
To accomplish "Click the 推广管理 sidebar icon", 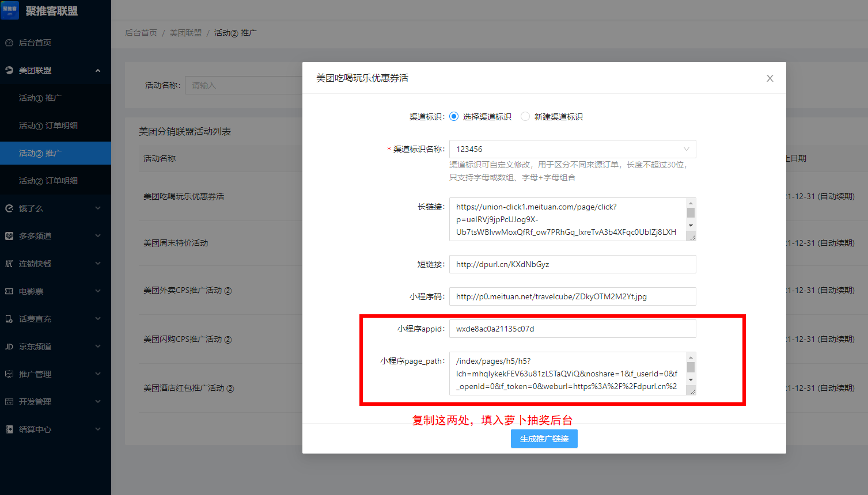I will (9, 374).
